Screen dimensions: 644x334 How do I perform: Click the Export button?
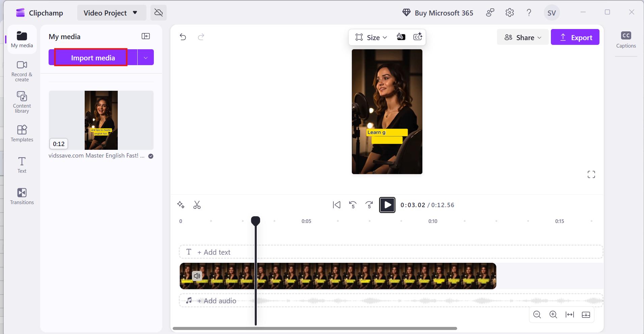pyautogui.click(x=575, y=37)
